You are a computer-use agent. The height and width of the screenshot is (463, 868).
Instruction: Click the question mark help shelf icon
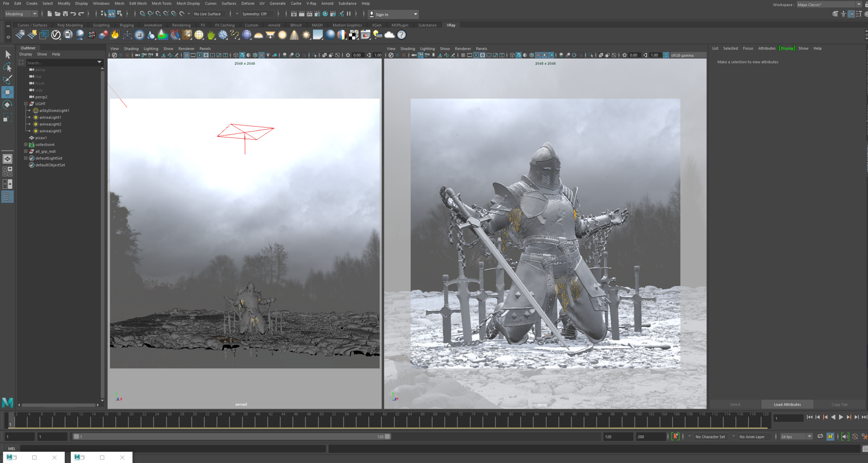tap(401, 35)
